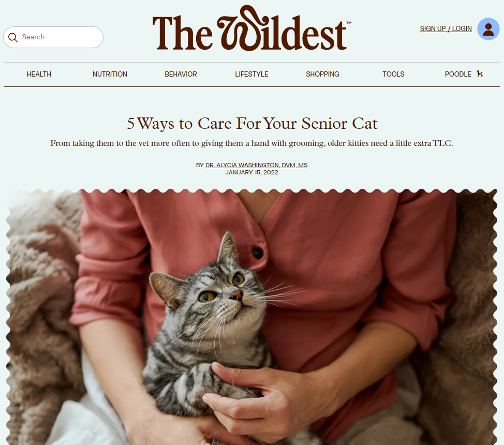Click the magnifying glass search icon
504x445 pixels.
click(x=13, y=37)
